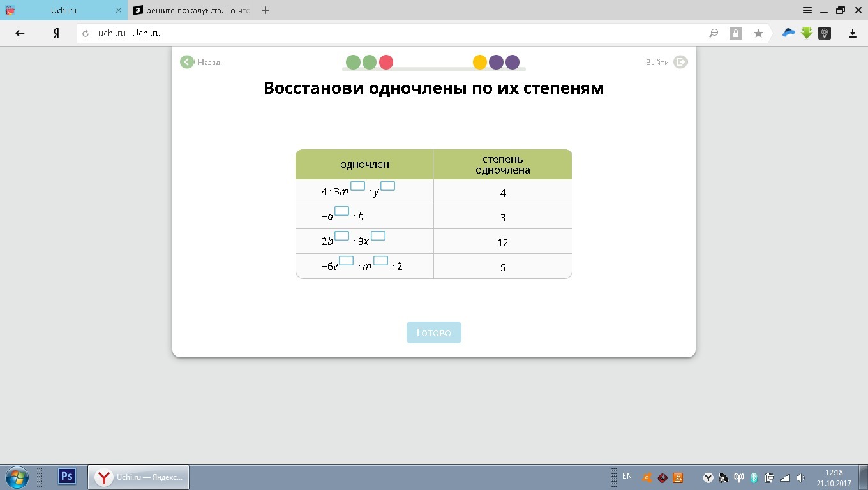The image size is (868, 490).
Task: Open a new tab with plus button
Action: coord(266,10)
